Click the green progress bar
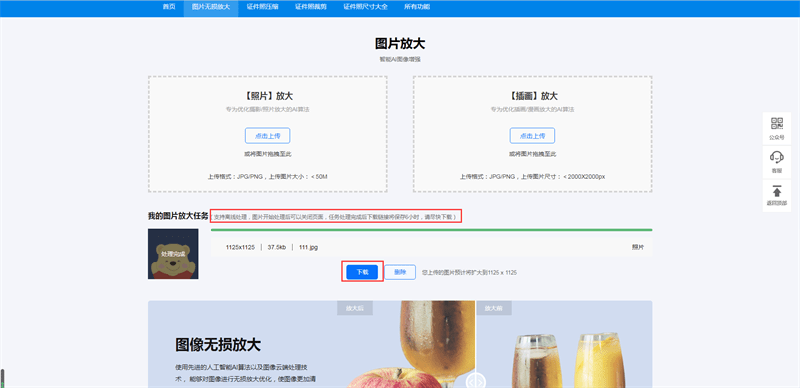 432,230
